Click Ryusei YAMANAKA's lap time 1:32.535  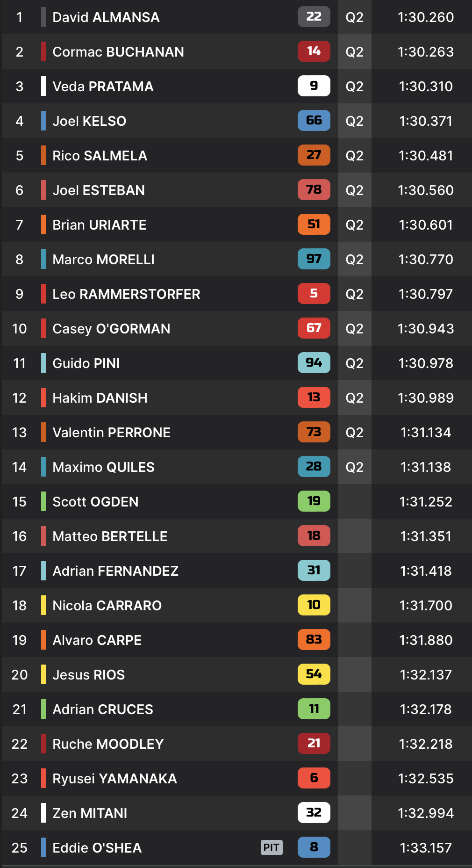pos(426,779)
